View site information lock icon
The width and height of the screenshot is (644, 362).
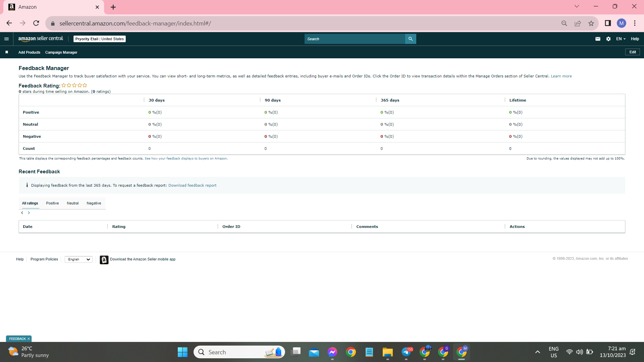(x=53, y=23)
